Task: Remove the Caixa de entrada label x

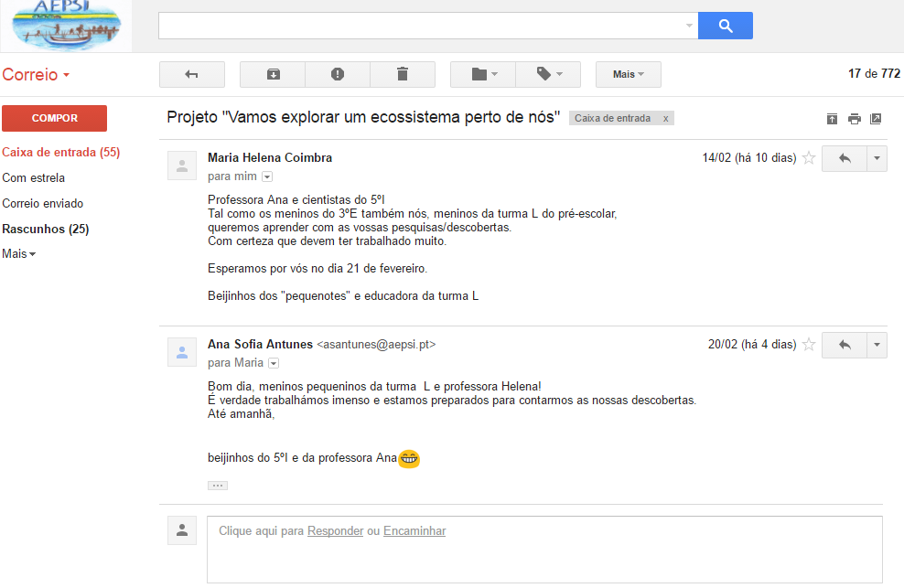Action: (665, 118)
